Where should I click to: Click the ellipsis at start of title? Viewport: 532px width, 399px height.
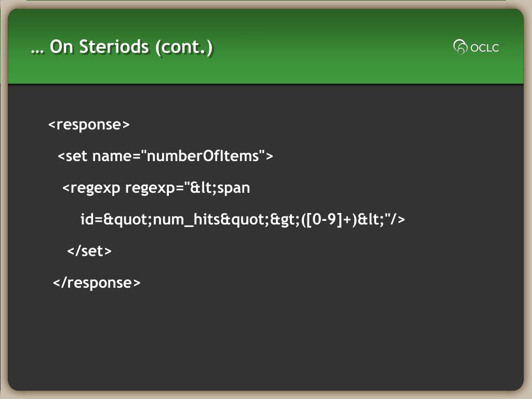[x=37, y=51]
